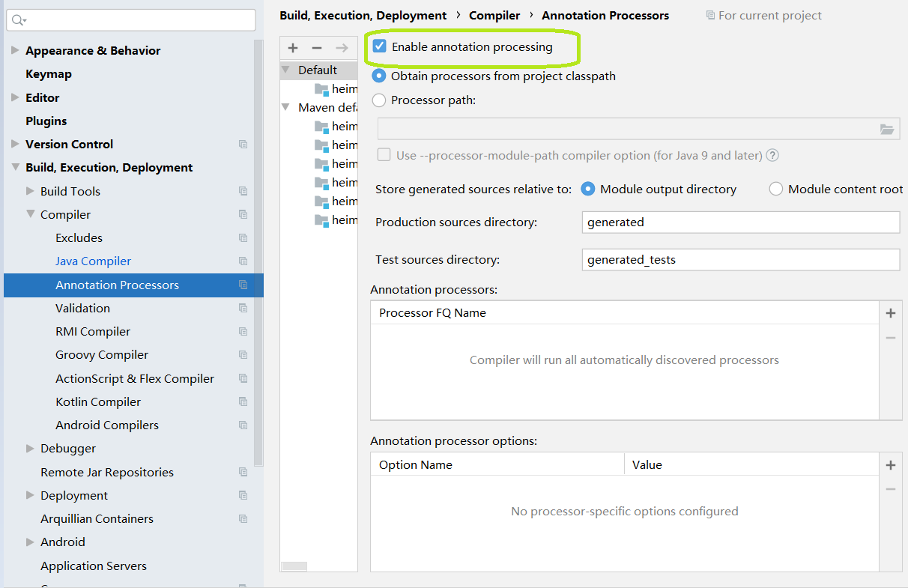The width and height of the screenshot is (908, 588).
Task: Expand the Appearance & Behavior section
Action: (15, 51)
